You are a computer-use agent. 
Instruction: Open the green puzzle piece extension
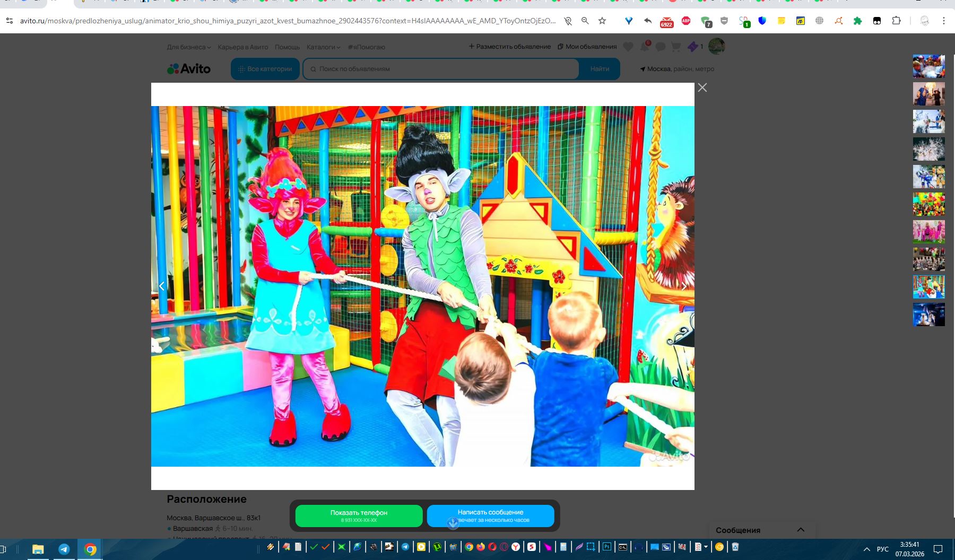coord(857,21)
